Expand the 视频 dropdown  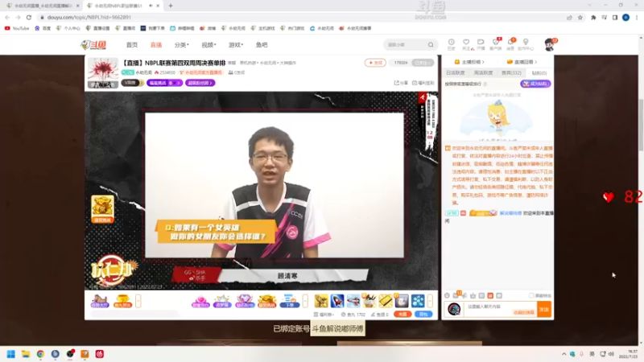[208, 45]
